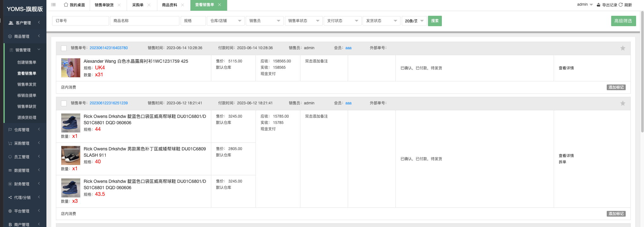Open the 20条/页 page size dropdown

coord(414,21)
